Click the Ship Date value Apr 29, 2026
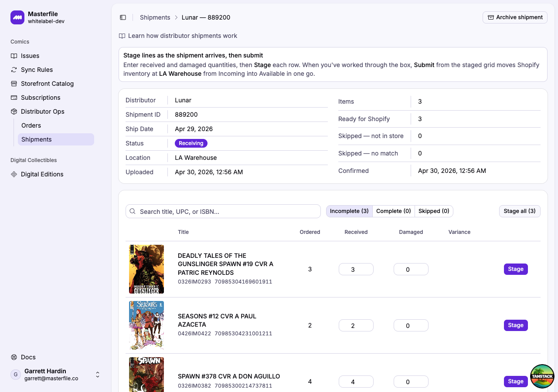The image size is (558, 392). (194, 129)
